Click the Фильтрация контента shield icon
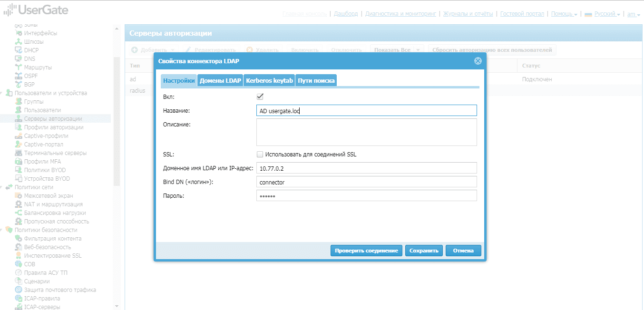Viewport: 644px width, 310px height. (19, 238)
